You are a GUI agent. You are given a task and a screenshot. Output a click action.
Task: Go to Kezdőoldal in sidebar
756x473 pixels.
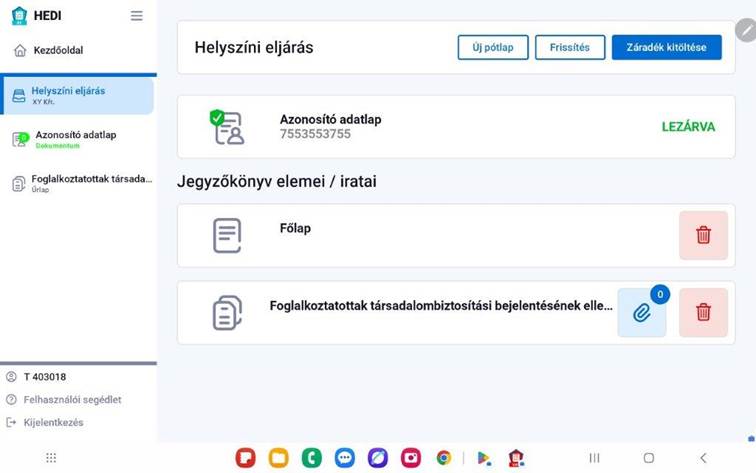pos(58,50)
